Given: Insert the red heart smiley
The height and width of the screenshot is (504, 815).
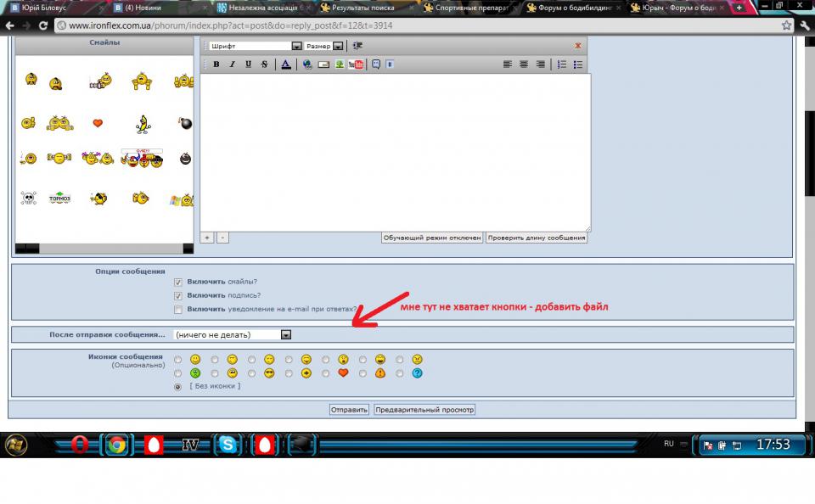Looking at the screenshot, I should pos(98,123).
